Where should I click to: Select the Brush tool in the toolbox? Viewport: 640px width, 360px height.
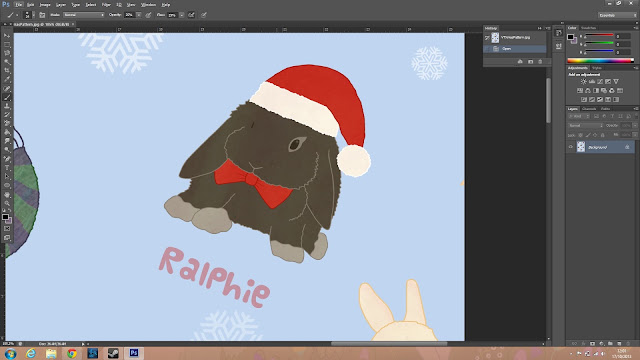[7, 97]
